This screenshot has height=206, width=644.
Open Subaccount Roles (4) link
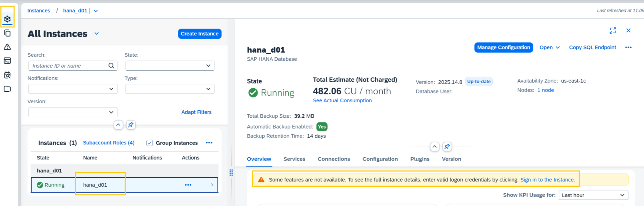coord(109,143)
